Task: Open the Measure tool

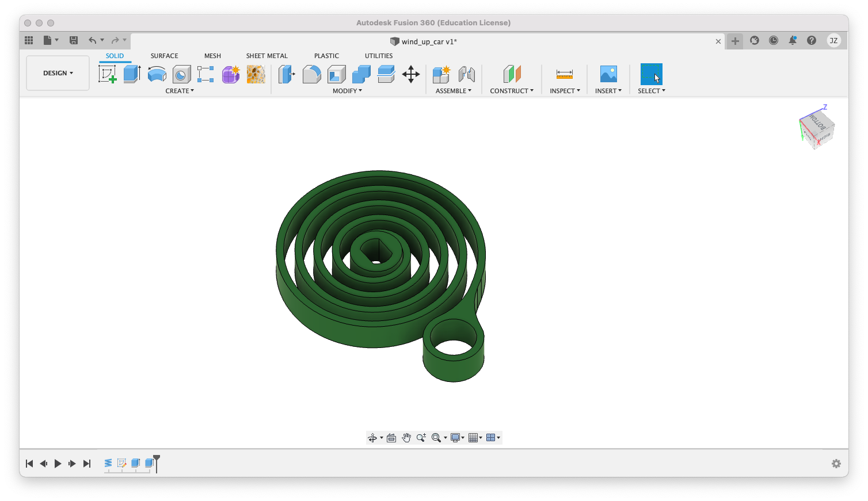Action: (x=565, y=74)
